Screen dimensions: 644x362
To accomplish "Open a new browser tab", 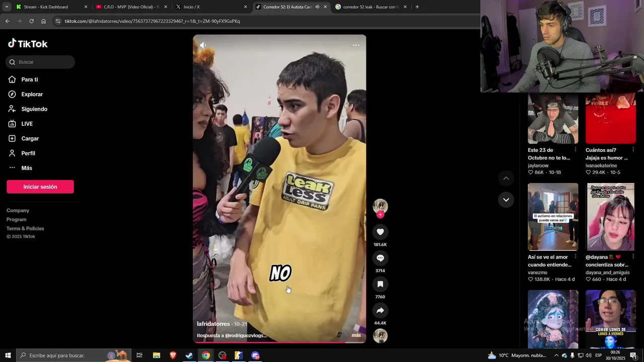I will pos(417,7).
